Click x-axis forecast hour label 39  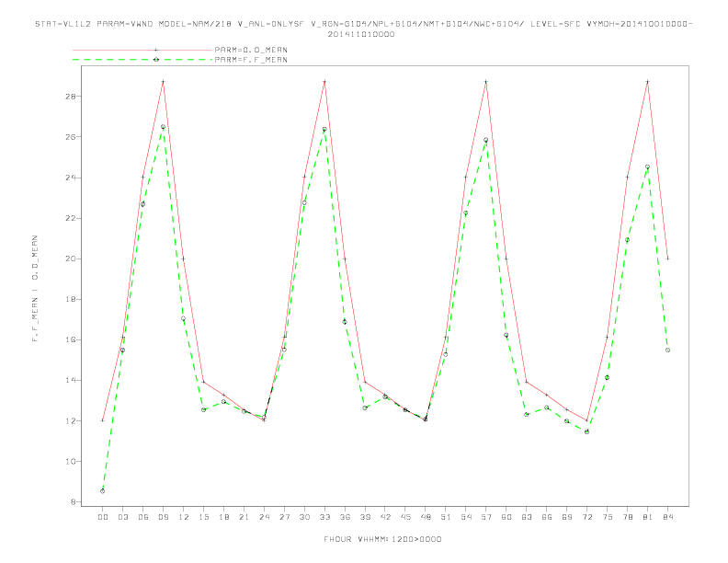[365, 517]
